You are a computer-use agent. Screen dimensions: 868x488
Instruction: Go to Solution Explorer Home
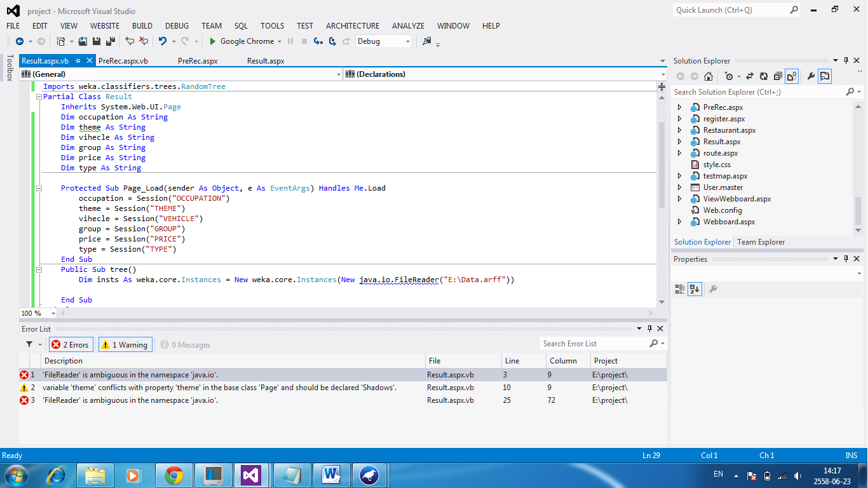click(x=709, y=76)
